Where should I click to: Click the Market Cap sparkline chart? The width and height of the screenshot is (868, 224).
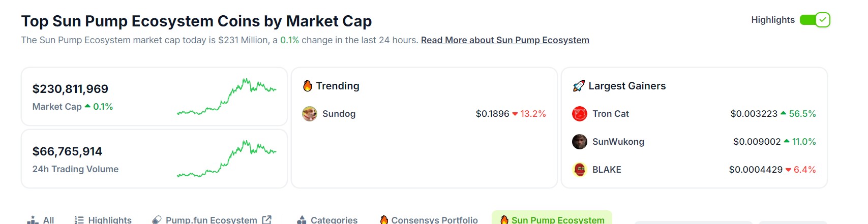point(226,97)
